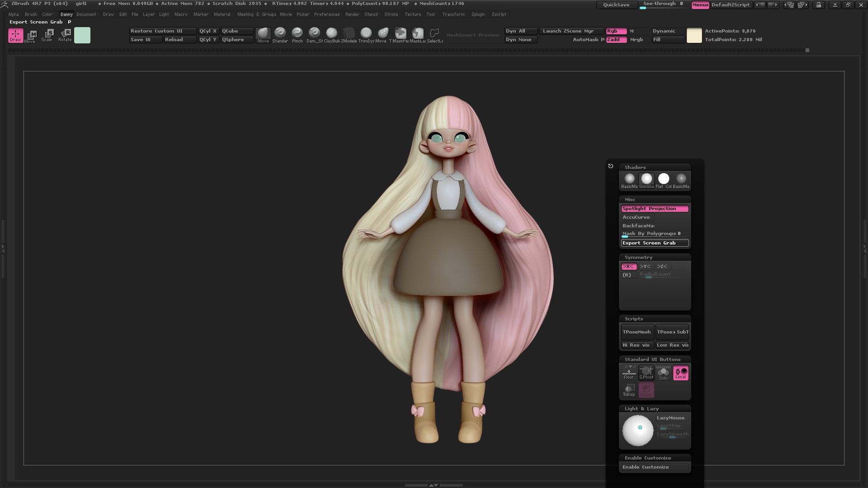Click the Save Ui button
868x488 pixels.
(146, 40)
